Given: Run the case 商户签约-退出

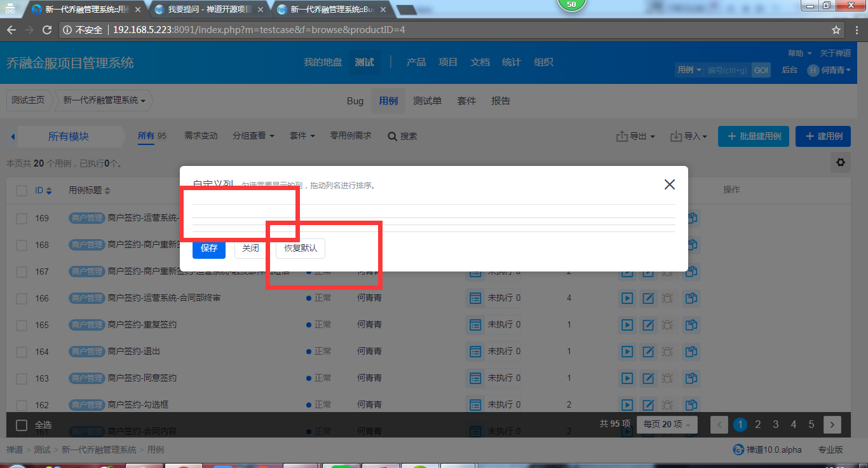Looking at the screenshot, I should pyautogui.click(x=627, y=352).
